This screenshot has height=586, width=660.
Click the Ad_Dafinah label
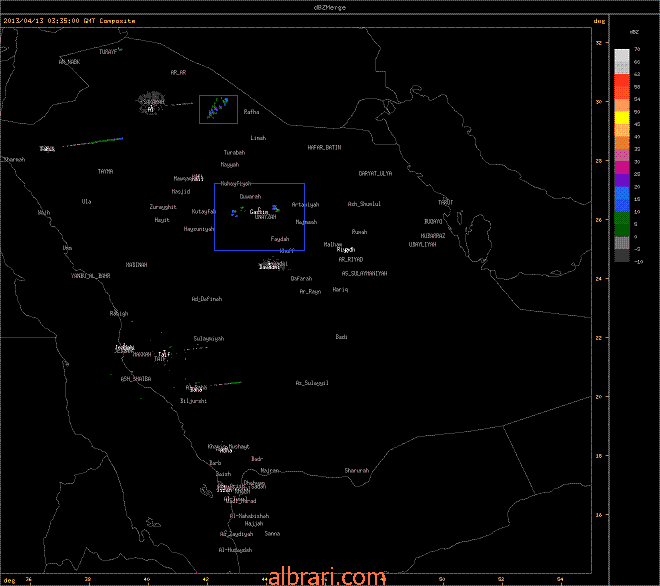pyautogui.click(x=207, y=299)
